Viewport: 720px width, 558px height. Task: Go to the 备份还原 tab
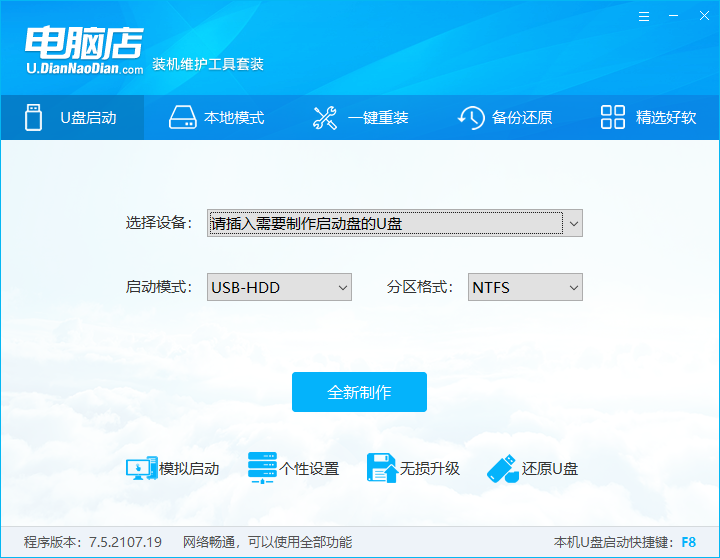pyautogui.click(x=505, y=118)
